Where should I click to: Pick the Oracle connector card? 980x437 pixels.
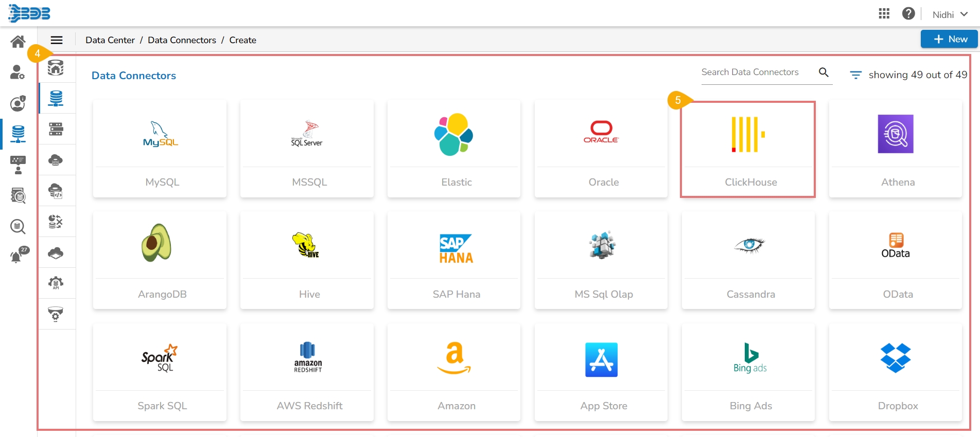[x=601, y=149]
